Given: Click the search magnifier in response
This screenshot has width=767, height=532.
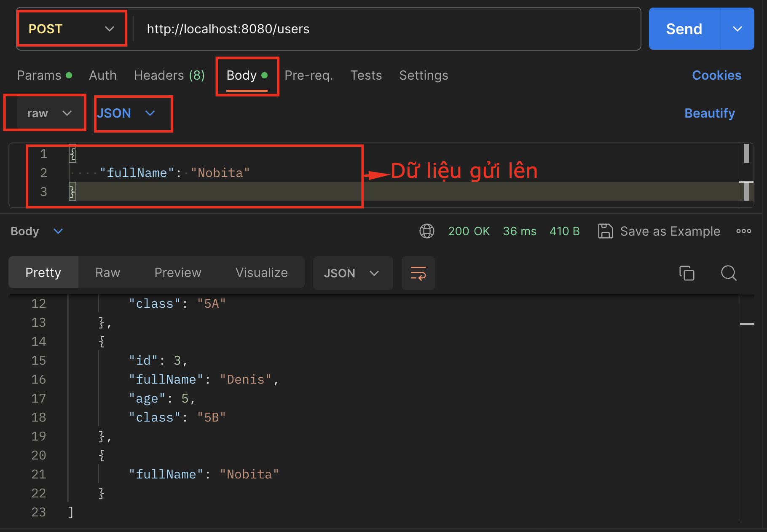Looking at the screenshot, I should pos(729,273).
